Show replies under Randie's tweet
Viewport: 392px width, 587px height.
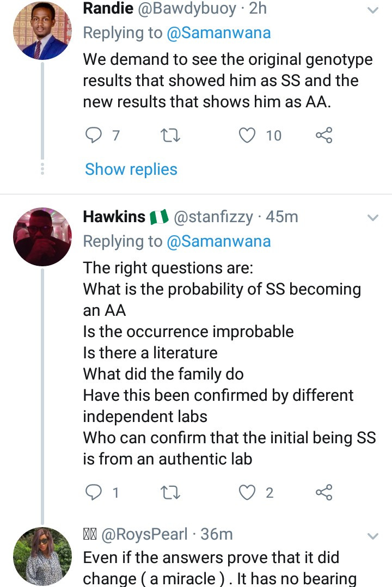point(131,169)
